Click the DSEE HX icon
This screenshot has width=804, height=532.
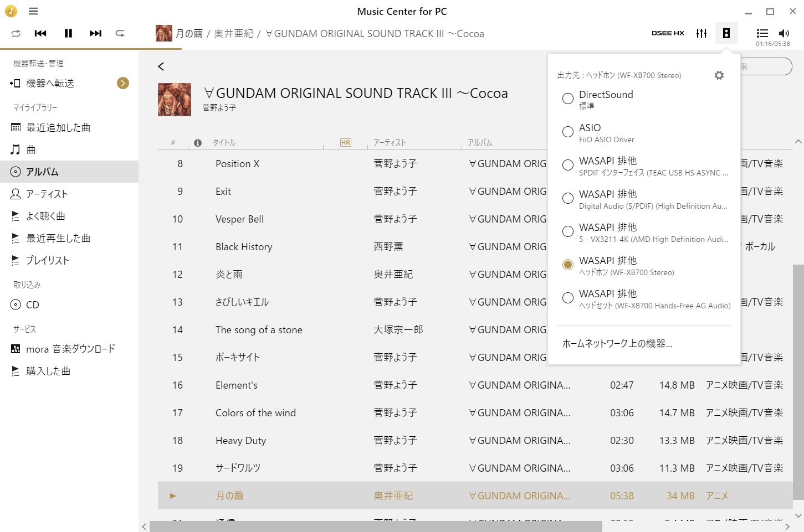coord(668,33)
